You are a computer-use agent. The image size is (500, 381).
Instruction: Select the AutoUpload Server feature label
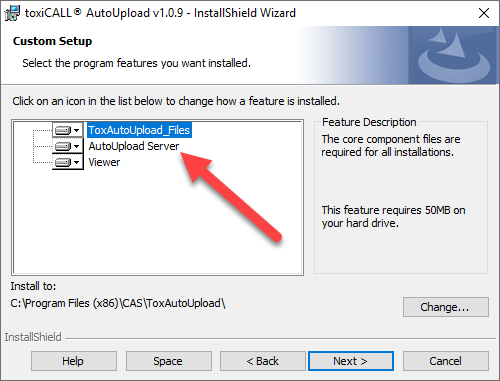point(134,146)
